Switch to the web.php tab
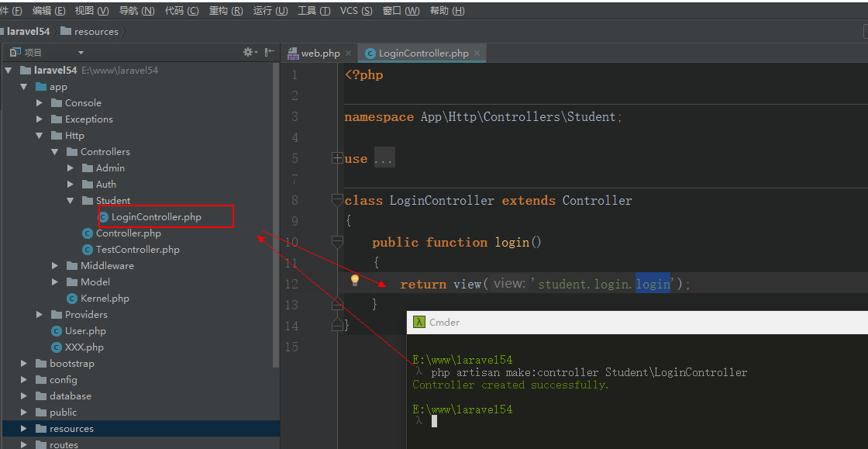 320,54
